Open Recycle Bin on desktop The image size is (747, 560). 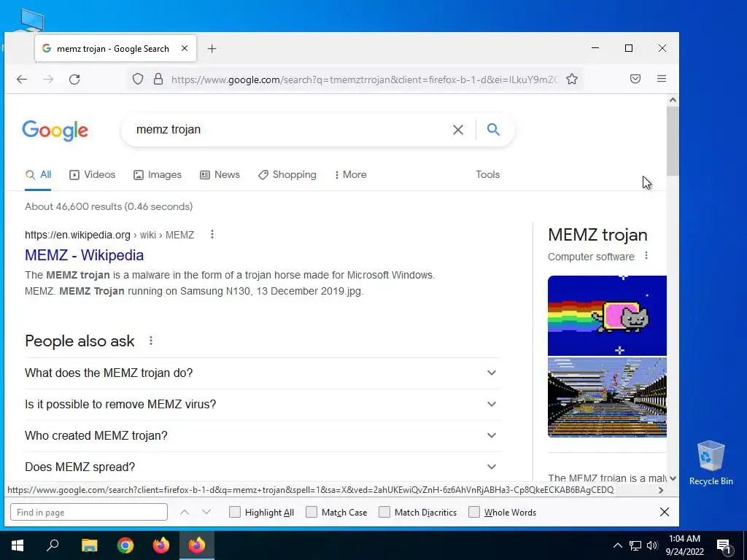[711, 463]
